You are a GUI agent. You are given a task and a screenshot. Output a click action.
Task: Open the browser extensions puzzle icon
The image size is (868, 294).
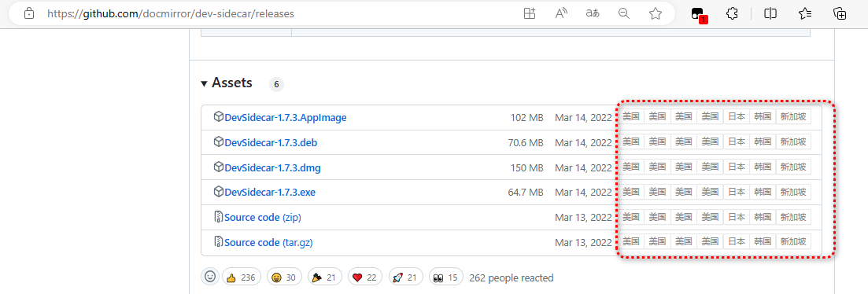(x=732, y=14)
